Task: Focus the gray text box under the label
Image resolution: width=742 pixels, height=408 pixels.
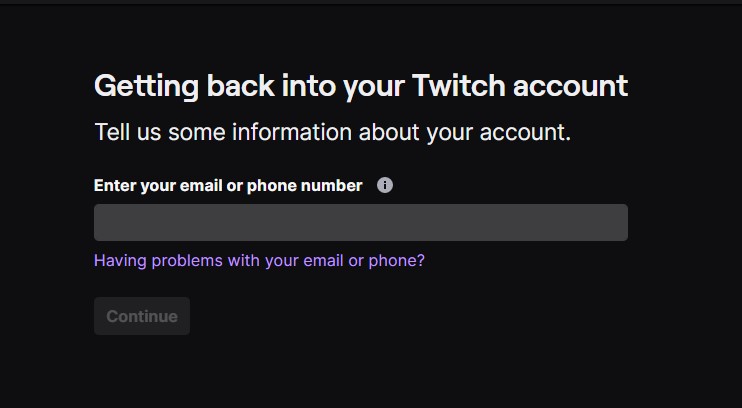Action: pos(360,222)
